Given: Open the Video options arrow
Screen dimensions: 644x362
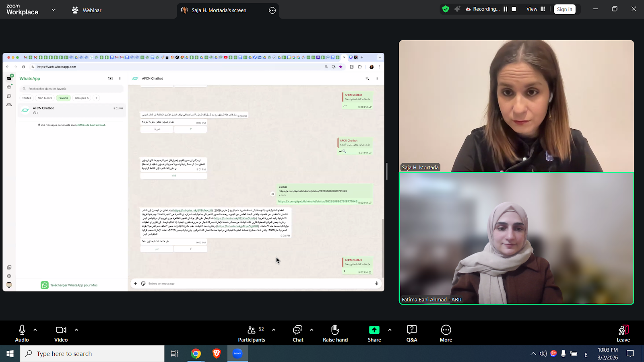Looking at the screenshot, I should click(76, 330).
